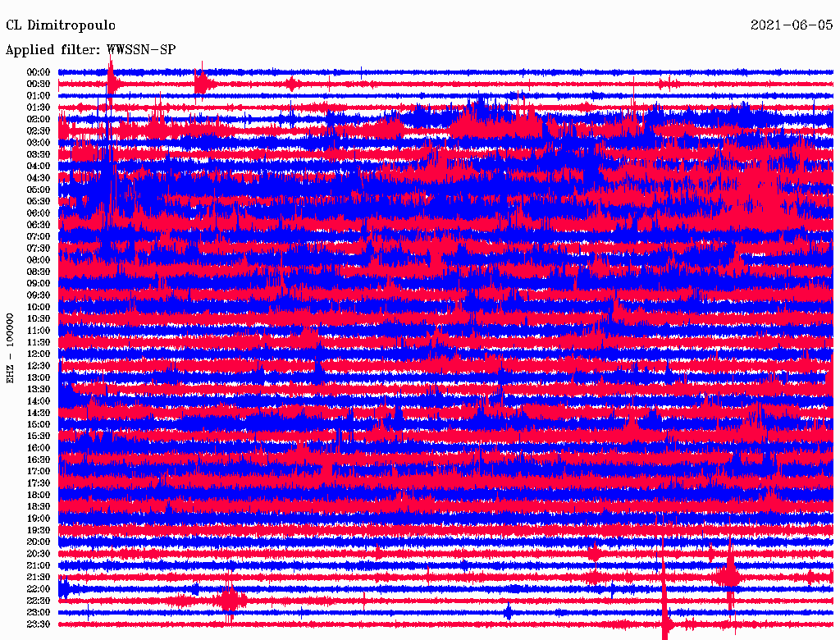Click the 16:00 time label
This screenshot has height=640, width=840.
[x=39, y=447]
